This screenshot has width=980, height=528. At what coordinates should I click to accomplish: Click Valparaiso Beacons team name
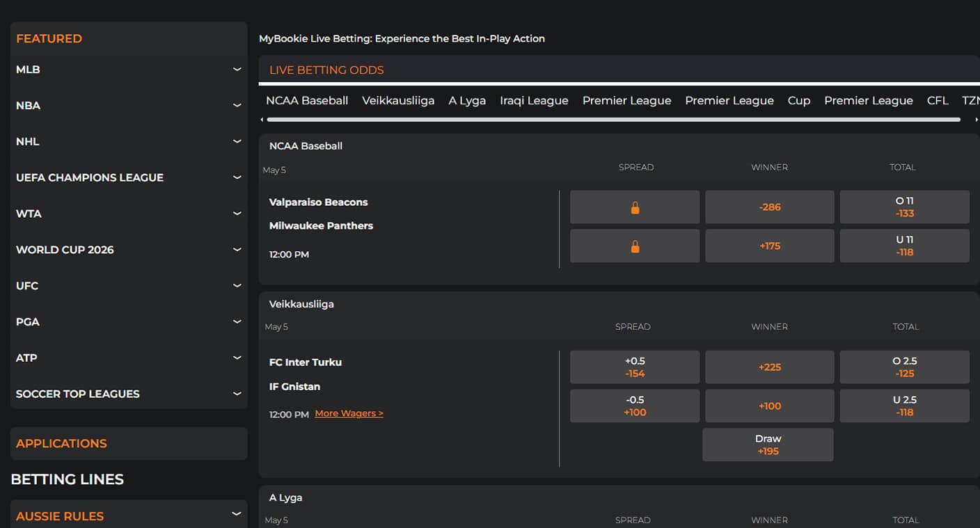pos(319,202)
